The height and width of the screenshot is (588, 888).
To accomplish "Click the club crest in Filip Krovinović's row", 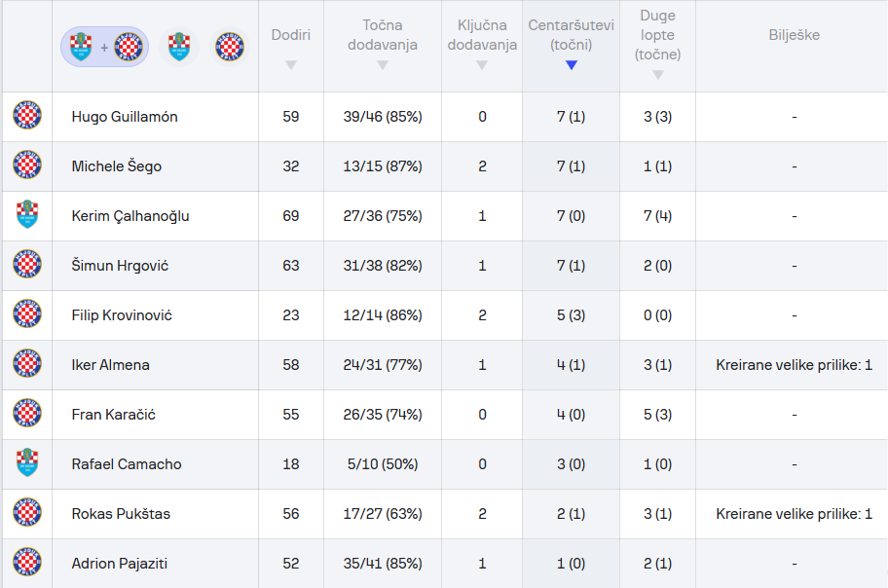I will [27, 315].
